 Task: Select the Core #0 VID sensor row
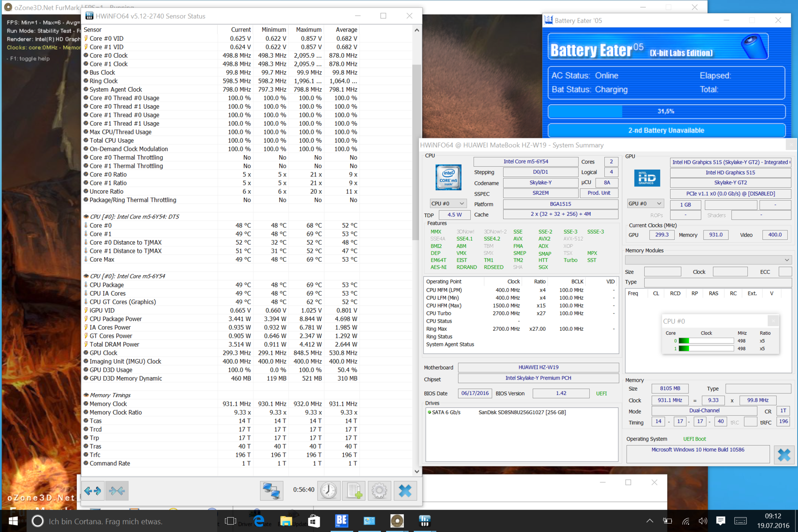[221, 39]
